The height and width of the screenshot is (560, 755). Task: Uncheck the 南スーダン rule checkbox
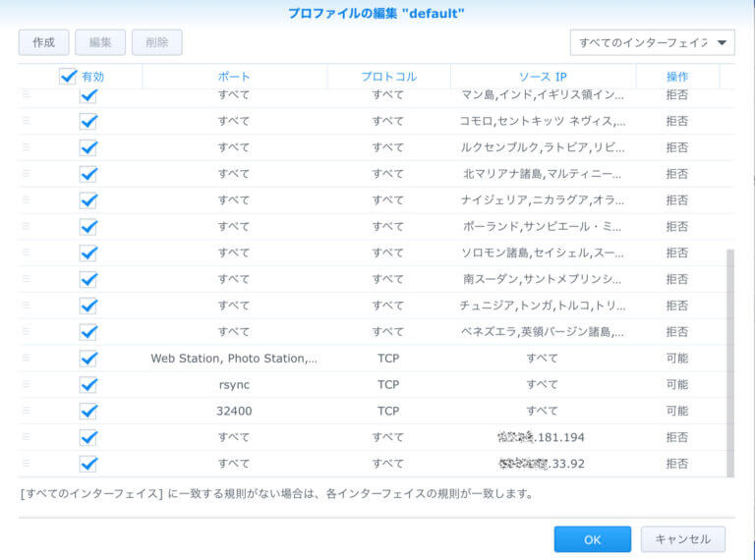[88, 279]
